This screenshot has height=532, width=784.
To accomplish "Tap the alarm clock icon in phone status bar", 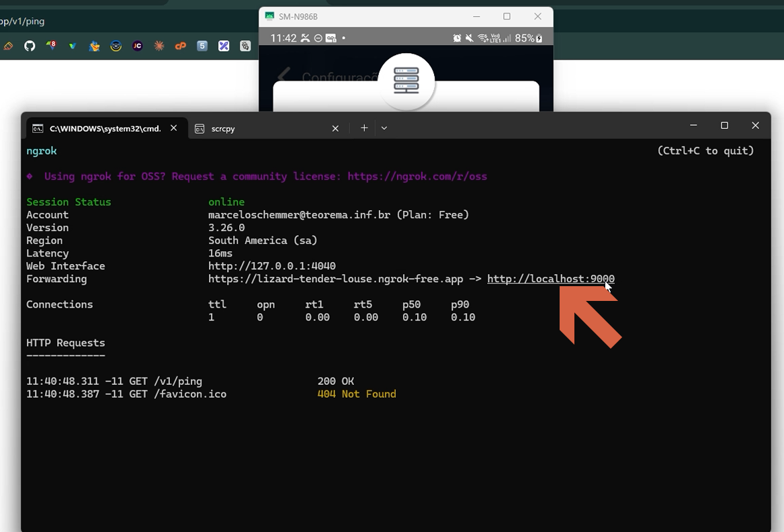I will (457, 38).
